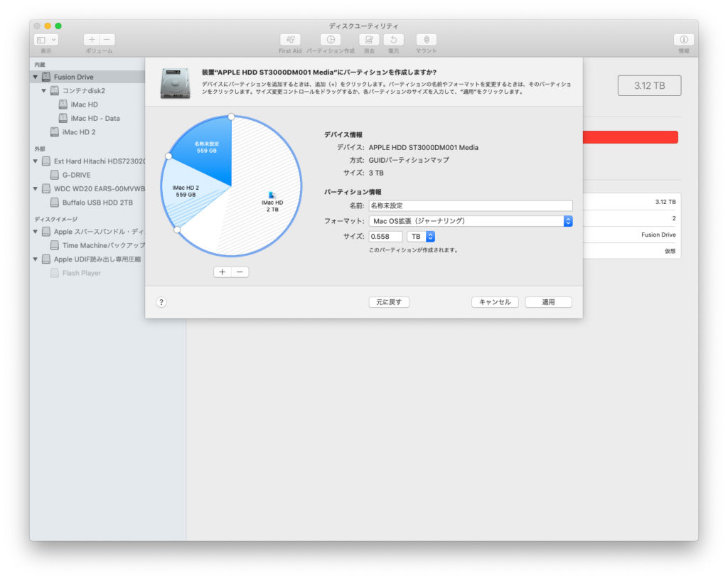Select iMac HD - Data volume in sidebar

point(95,118)
